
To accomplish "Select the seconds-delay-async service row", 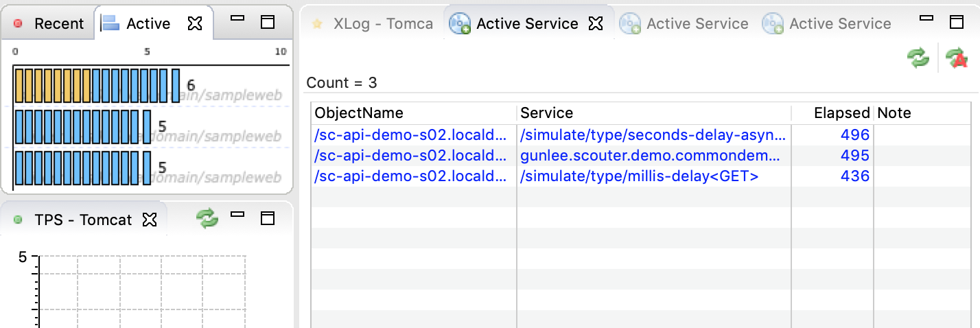I will click(x=641, y=135).
